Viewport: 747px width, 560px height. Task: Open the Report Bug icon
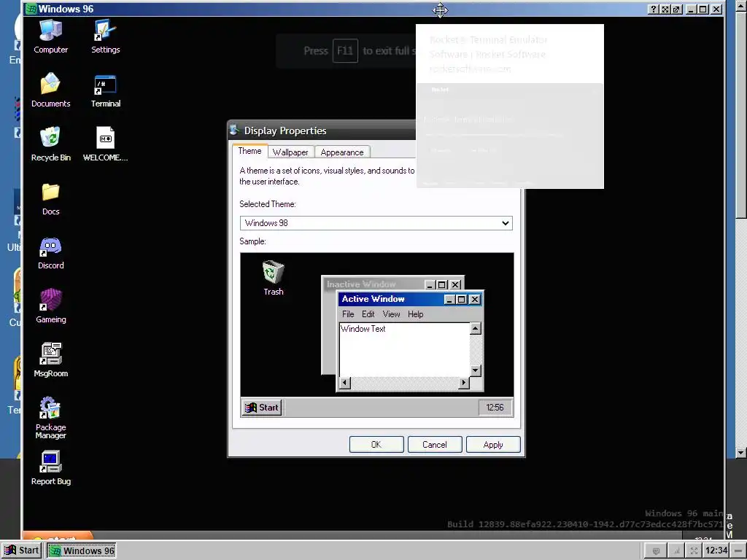[50, 468]
